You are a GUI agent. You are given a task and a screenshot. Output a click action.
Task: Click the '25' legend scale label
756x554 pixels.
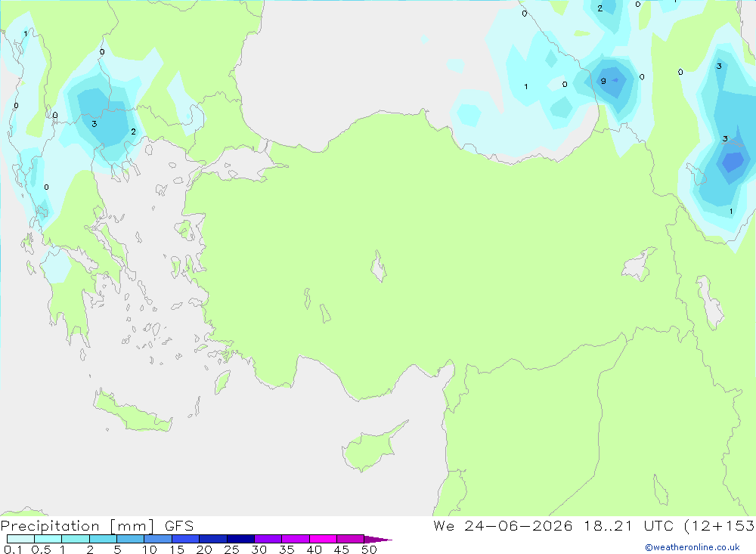coord(232,549)
